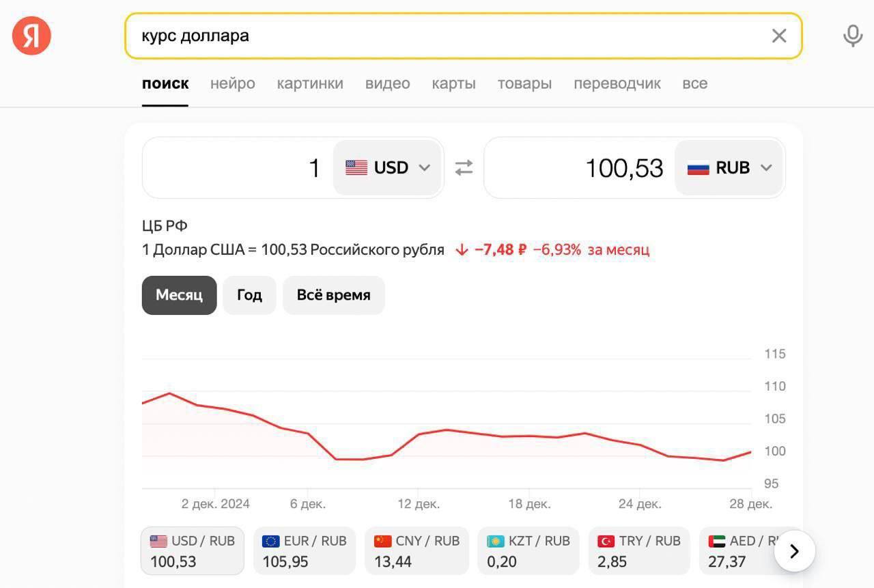The width and height of the screenshot is (874, 588).
Task: Clear the search query with the X icon
Action: (779, 36)
